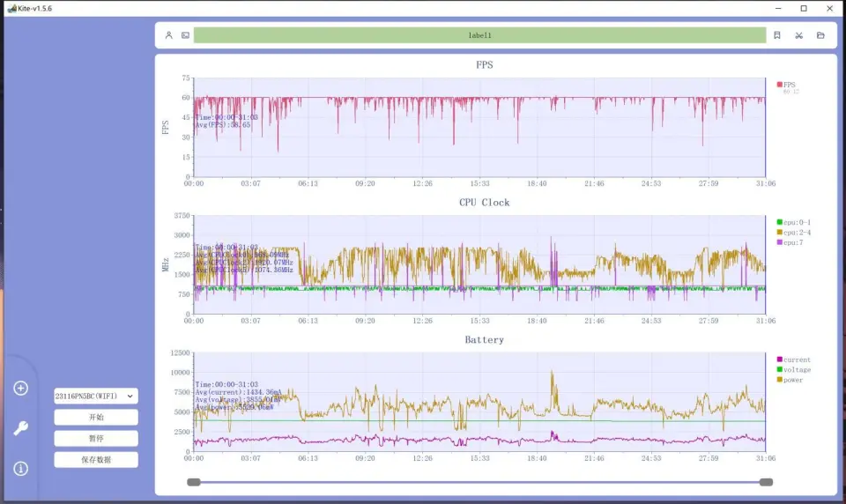The image size is (846, 504).
Task: Toggle the current series in Battery legend
Action: click(x=792, y=359)
